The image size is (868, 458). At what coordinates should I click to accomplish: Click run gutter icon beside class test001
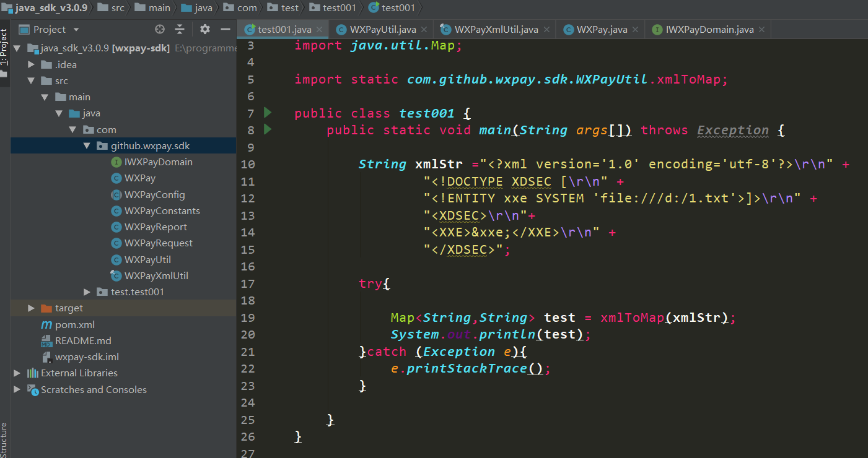pyautogui.click(x=268, y=113)
